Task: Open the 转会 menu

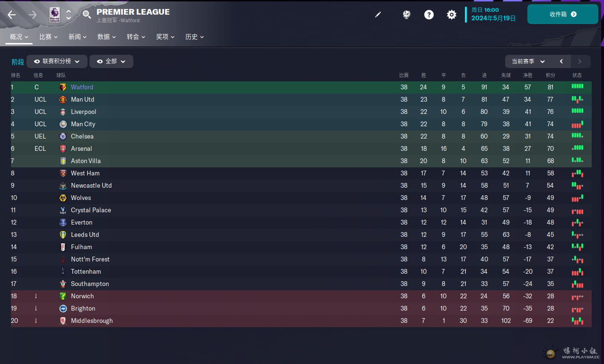Action: [x=136, y=37]
